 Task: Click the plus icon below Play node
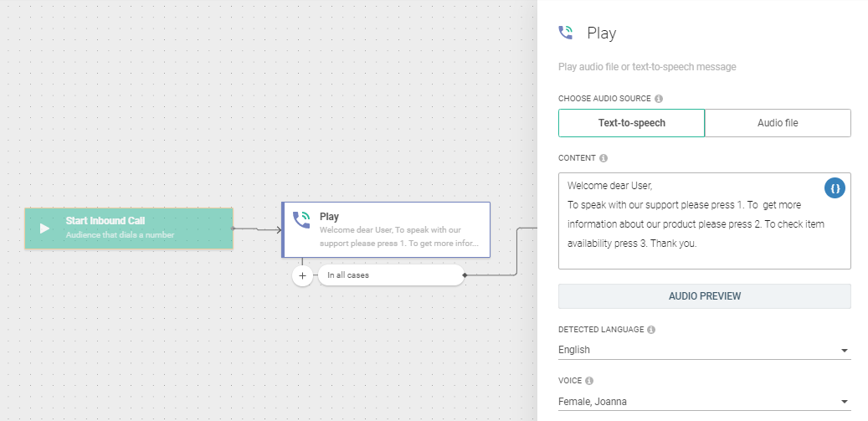[x=302, y=275]
